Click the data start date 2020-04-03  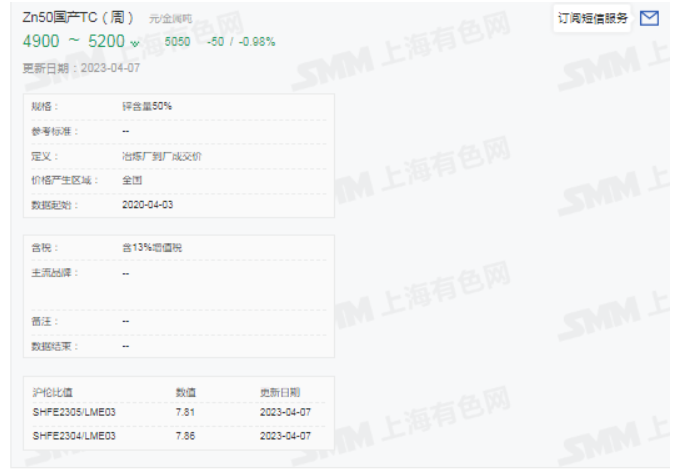[x=147, y=205]
